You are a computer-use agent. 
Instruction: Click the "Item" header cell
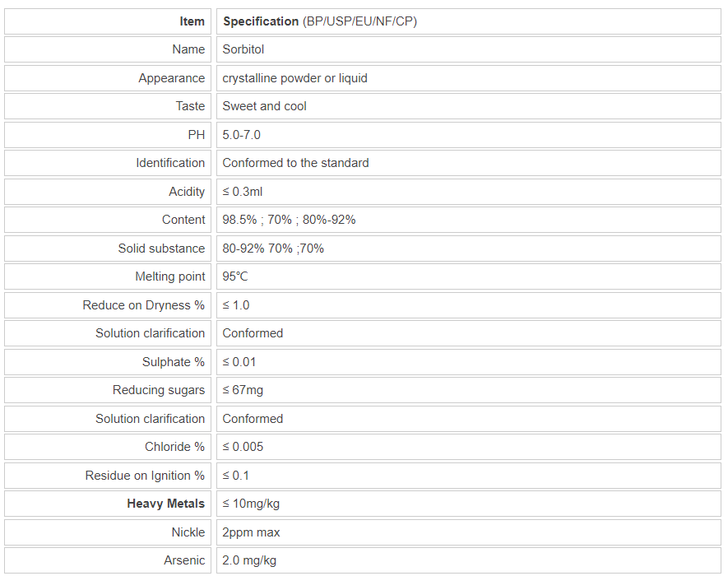point(192,21)
